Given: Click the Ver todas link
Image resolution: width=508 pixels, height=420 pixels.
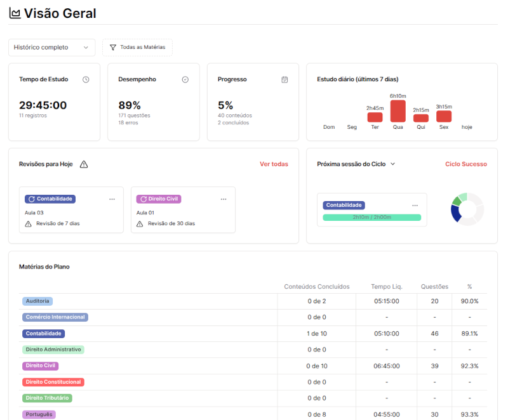Looking at the screenshot, I should point(274,164).
